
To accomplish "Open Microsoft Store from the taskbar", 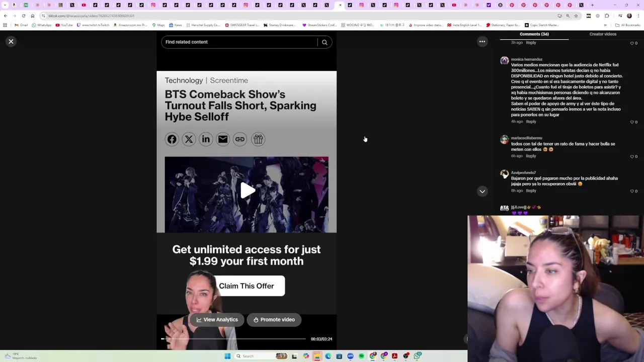I will point(339,356).
